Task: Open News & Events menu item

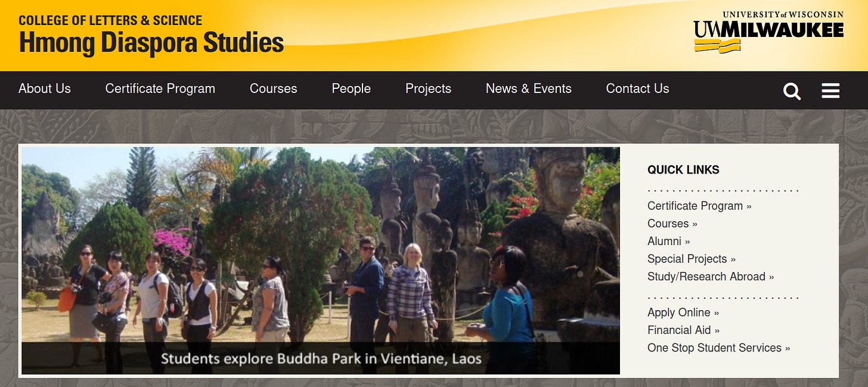Action: [x=529, y=89]
